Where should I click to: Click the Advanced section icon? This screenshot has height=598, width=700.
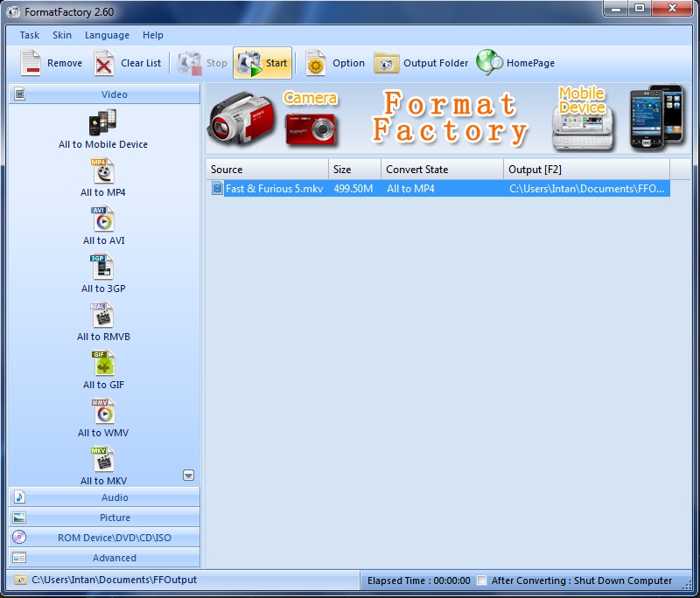point(19,558)
